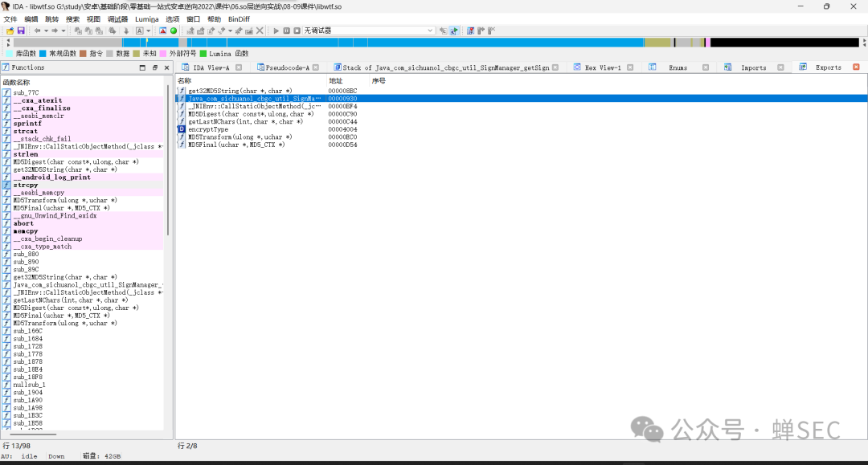Click the Functions panel horizontal scrollbar
The width and height of the screenshot is (868, 465).
(x=33, y=434)
